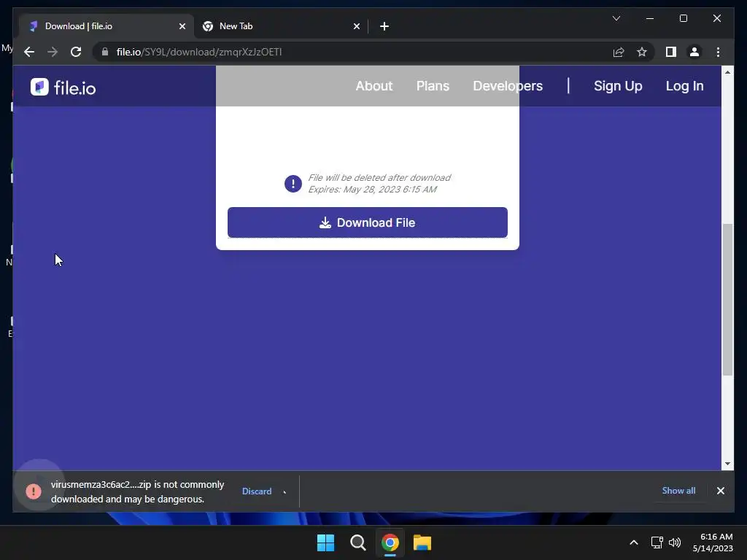
Task: Open network status tray icon
Action: click(x=657, y=542)
